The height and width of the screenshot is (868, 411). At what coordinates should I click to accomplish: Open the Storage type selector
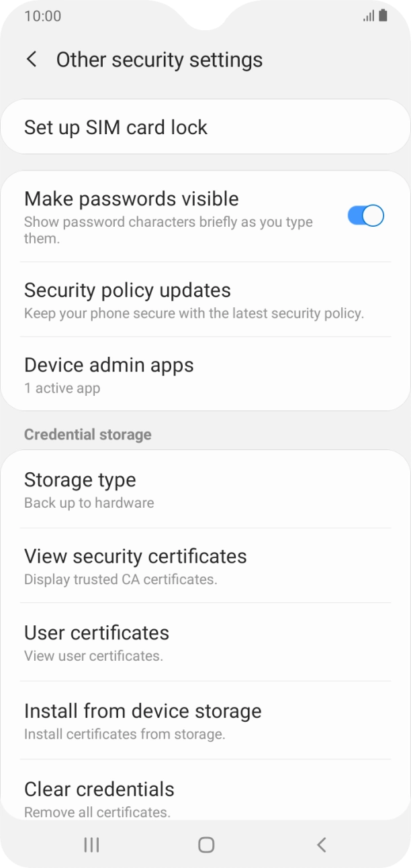205,488
